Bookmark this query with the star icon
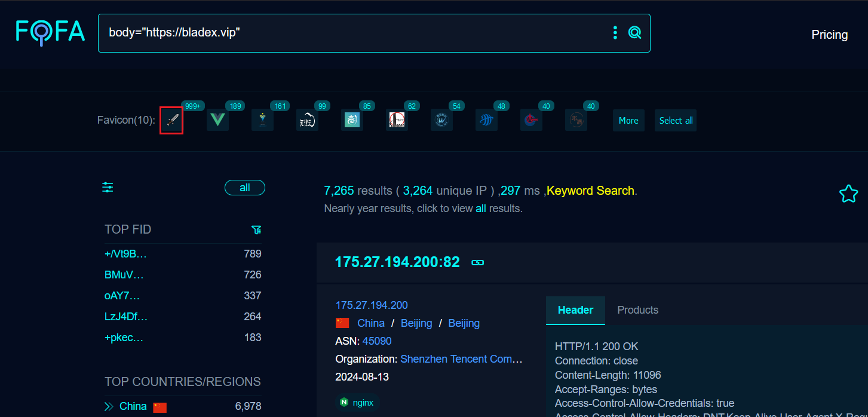 (x=848, y=194)
